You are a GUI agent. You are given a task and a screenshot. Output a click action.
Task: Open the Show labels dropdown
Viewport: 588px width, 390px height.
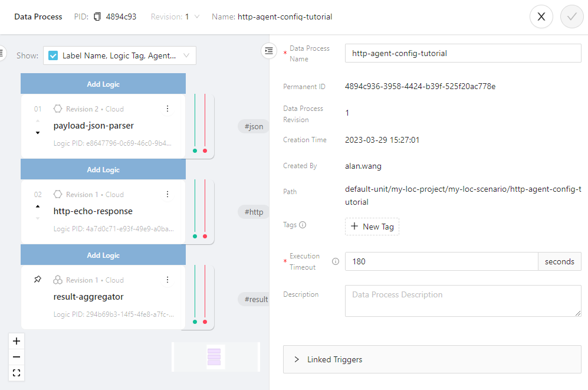click(186, 56)
